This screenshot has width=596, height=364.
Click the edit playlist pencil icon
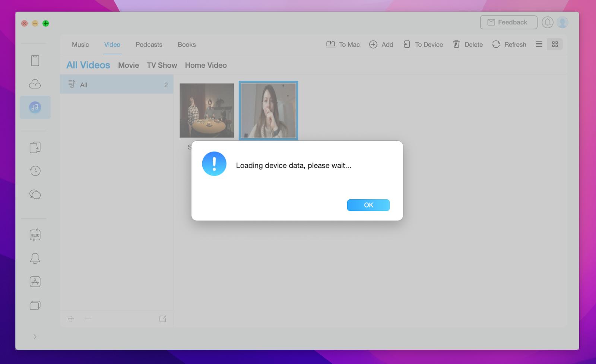pos(163,319)
